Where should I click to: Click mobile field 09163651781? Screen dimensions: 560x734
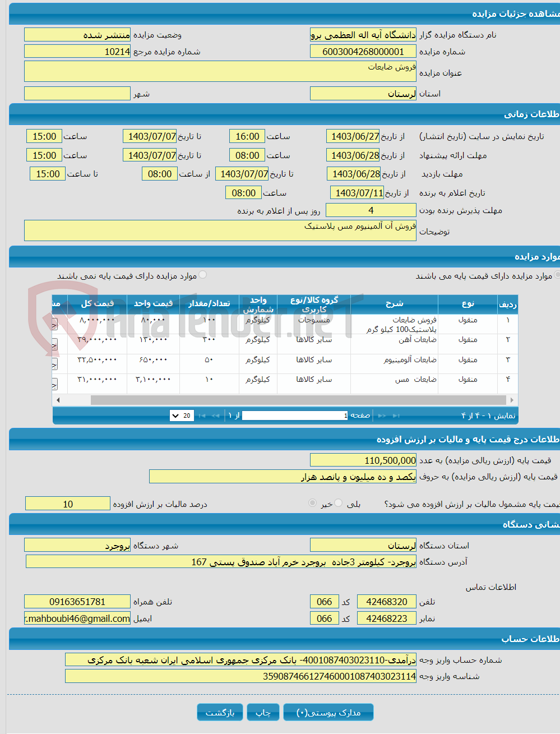pos(77,602)
